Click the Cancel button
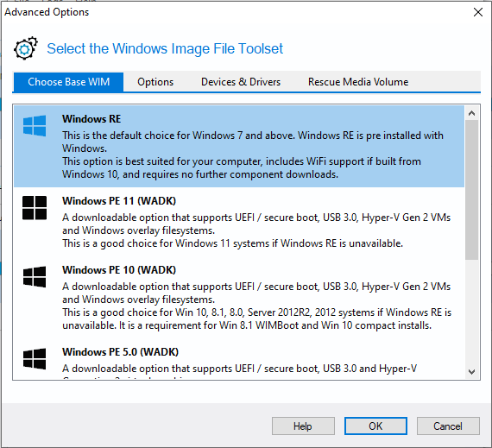 (x=448, y=426)
